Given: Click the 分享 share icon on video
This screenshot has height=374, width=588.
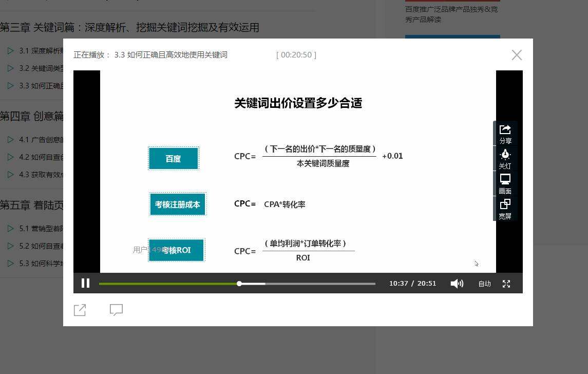Looking at the screenshot, I should pos(505,134).
